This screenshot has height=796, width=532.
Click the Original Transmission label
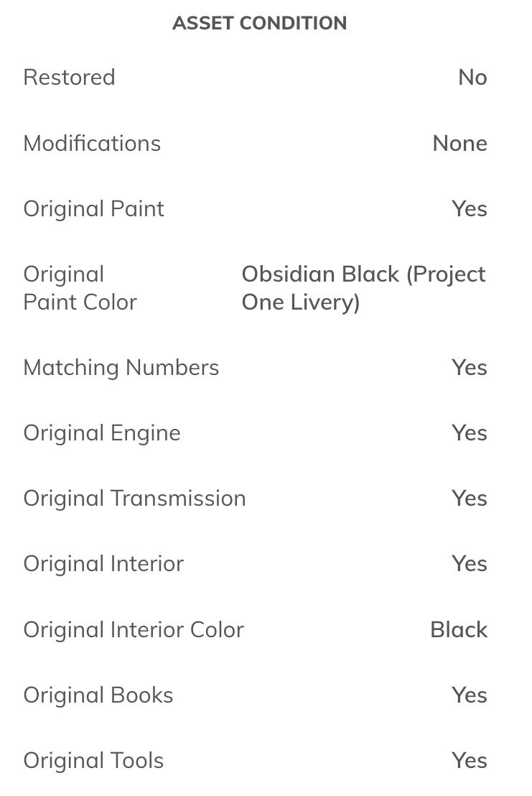pyautogui.click(x=134, y=499)
